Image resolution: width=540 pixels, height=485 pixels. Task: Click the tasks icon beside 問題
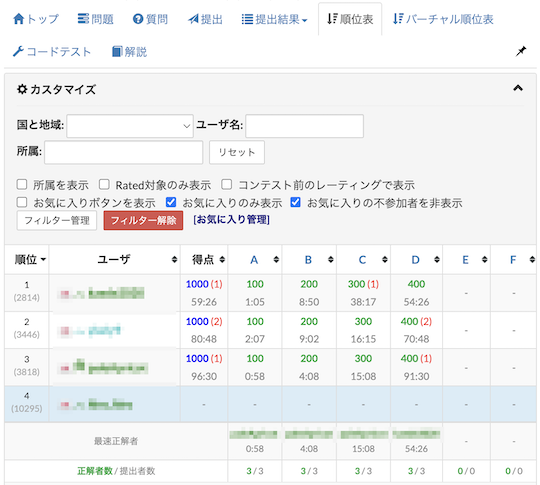pos(83,19)
